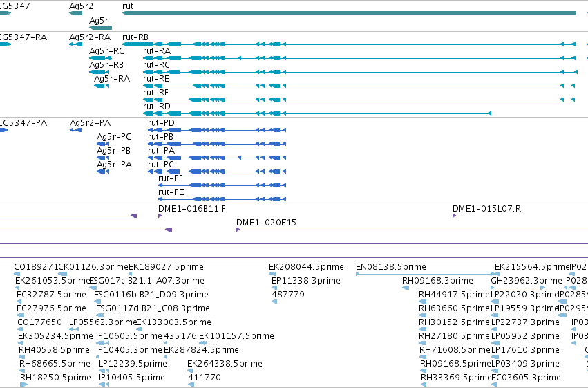
Task: Click the EK261053.5prime EST label
Action: click(x=53, y=281)
